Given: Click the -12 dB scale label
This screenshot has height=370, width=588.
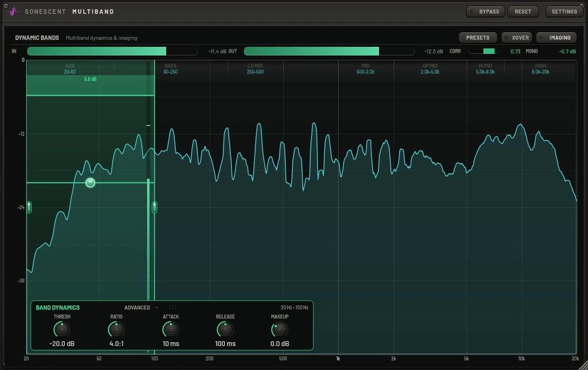Looking at the screenshot, I should [x=21, y=134].
